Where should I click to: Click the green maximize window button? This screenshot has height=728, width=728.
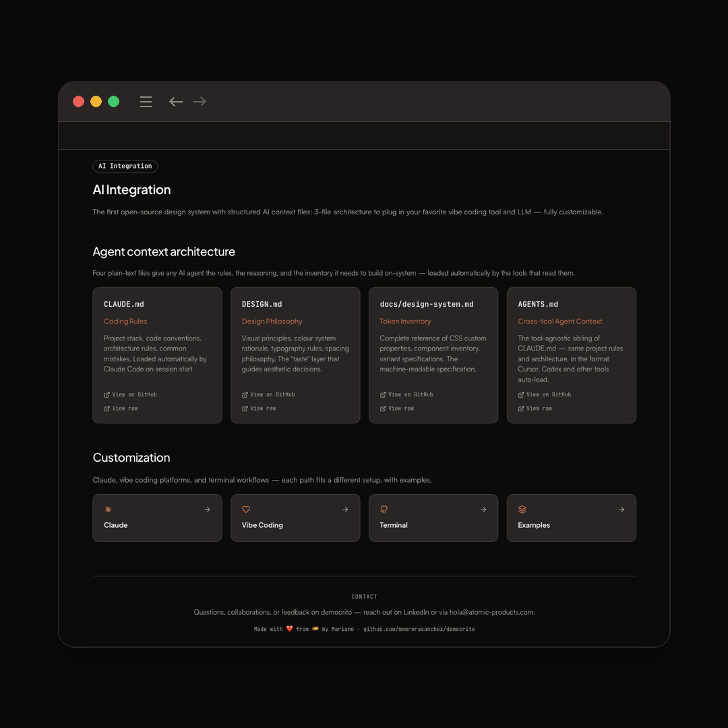pyautogui.click(x=114, y=102)
